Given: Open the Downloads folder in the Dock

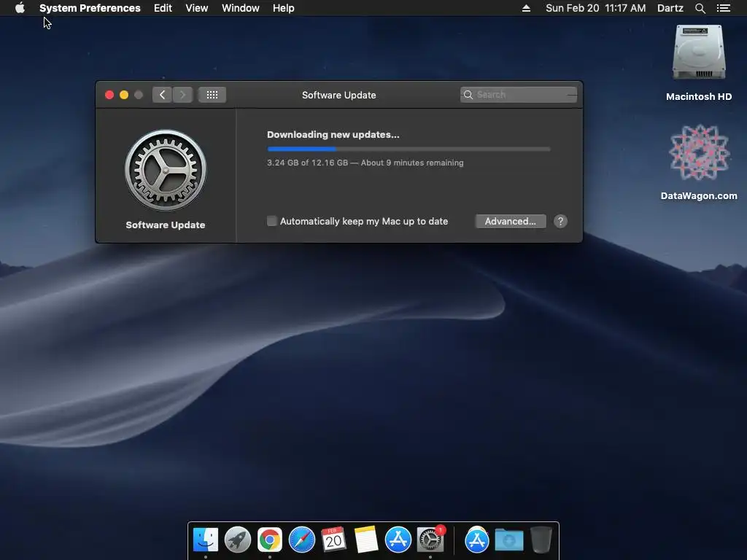Looking at the screenshot, I should pos(508,540).
